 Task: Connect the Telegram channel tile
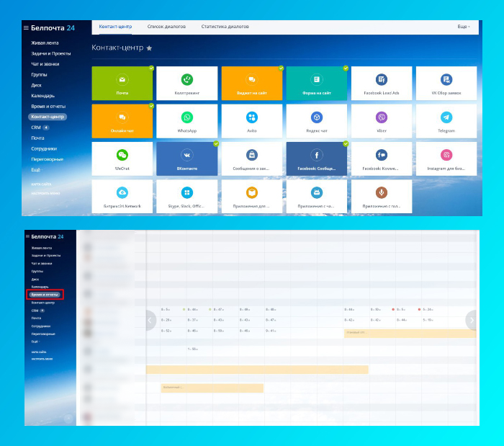tap(446, 121)
